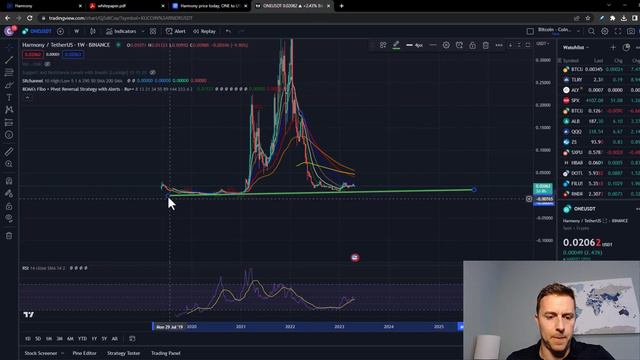Open the Strategy Tester tab
The width and height of the screenshot is (640, 360).
(x=124, y=353)
